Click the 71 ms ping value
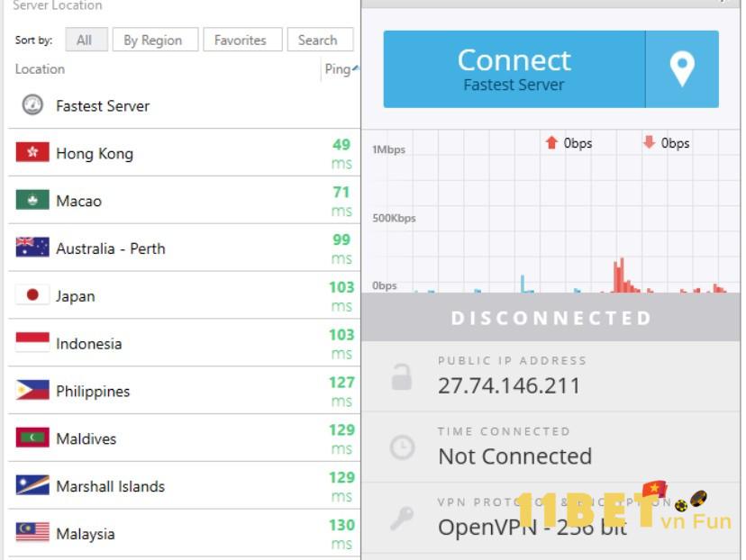This screenshot has height=560, width=746. [341, 201]
